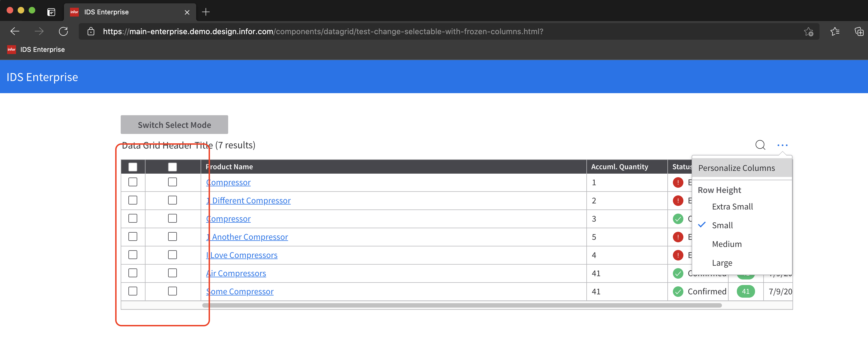Viewport: 868px width, 355px height.
Task: Open the I Love Compressors link
Action: [242, 255]
